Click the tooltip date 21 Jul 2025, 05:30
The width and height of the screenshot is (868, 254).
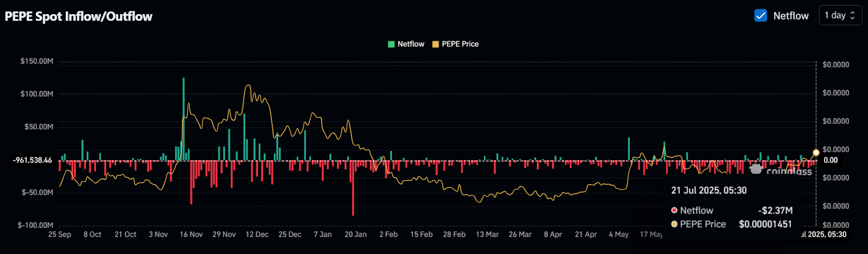709,190
